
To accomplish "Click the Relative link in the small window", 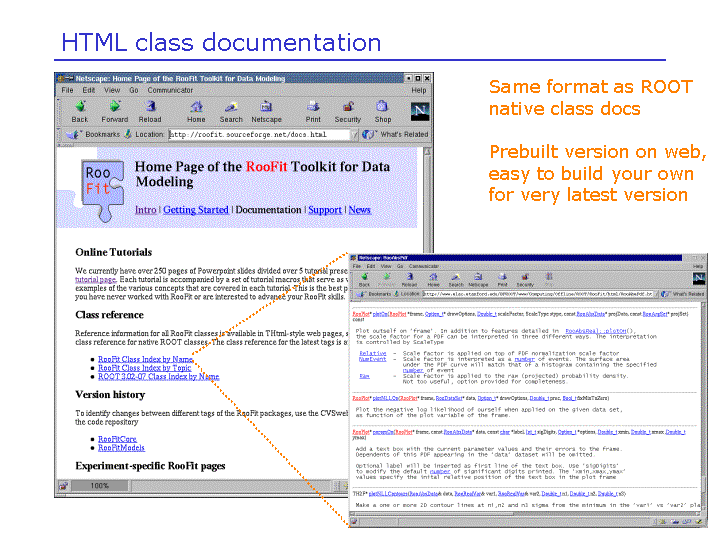I will tap(372, 354).
